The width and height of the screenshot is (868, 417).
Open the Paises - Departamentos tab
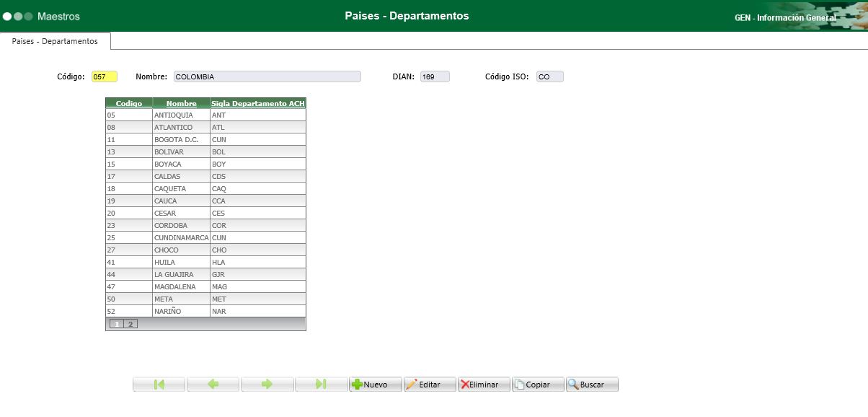tap(55, 41)
